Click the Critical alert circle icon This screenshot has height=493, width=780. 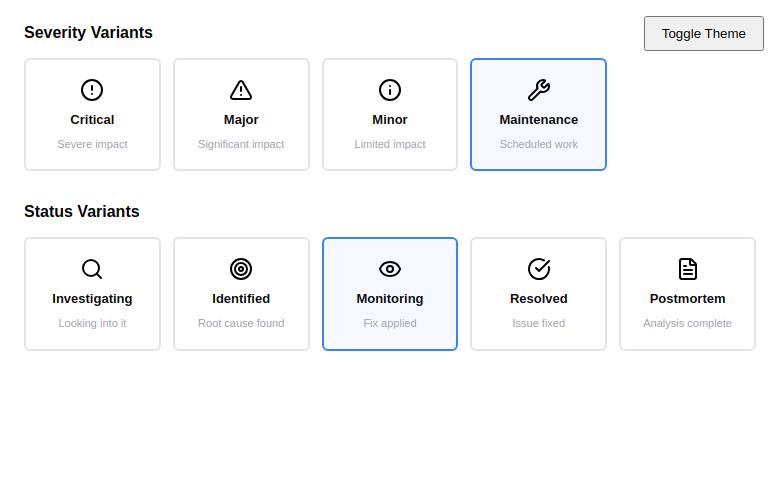(92, 90)
